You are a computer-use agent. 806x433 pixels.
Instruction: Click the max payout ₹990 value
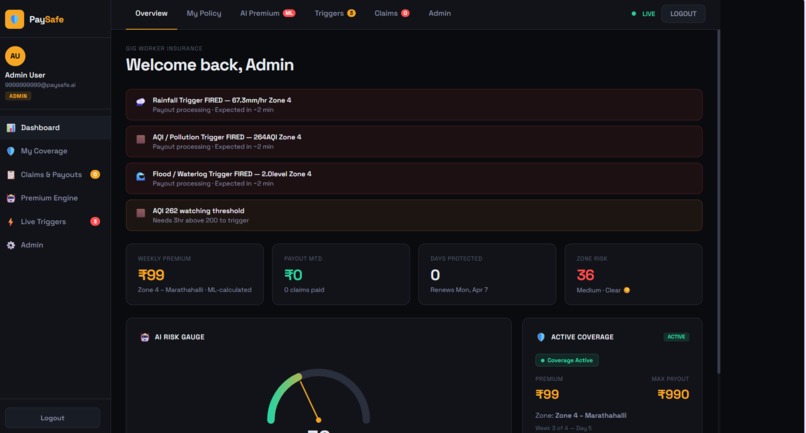(673, 394)
